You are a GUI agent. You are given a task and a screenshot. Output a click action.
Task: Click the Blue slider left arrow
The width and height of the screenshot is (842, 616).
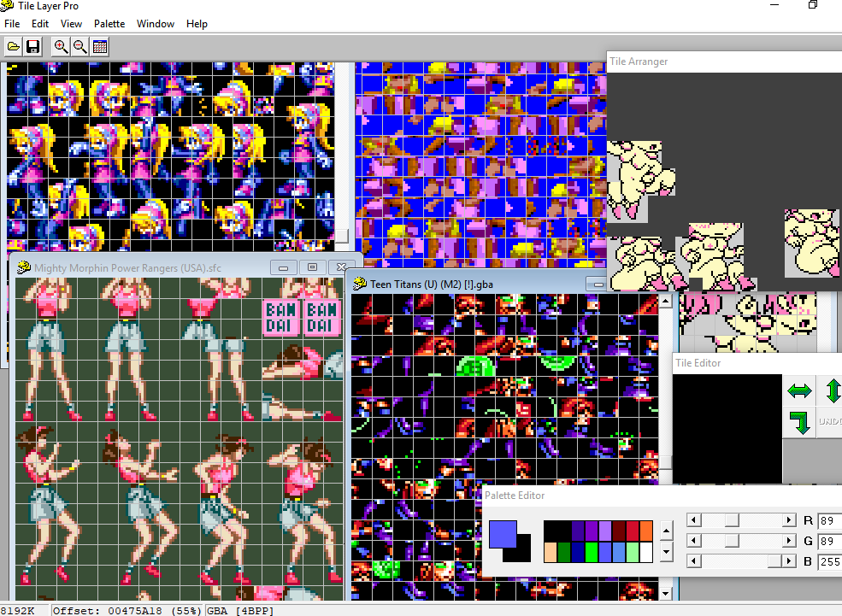point(694,561)
